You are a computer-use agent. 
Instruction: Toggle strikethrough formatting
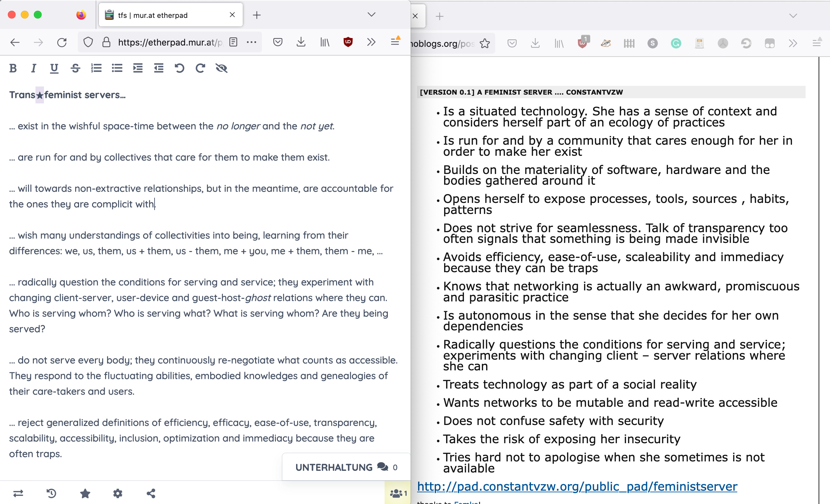pos(75,68)
